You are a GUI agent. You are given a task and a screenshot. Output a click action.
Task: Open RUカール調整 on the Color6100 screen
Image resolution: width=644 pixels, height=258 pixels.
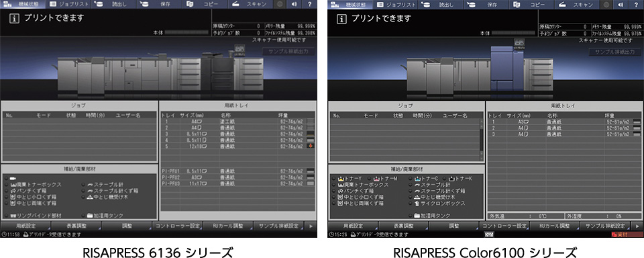point(555,226)
